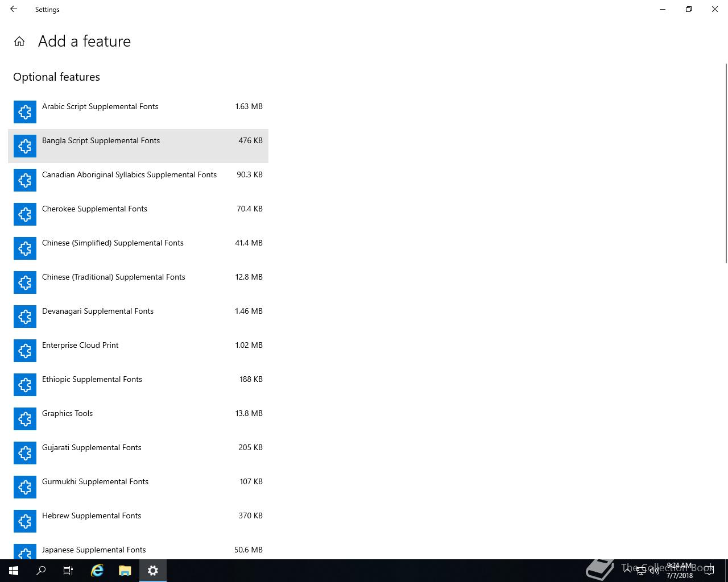Open Settings home via the house icon
The width and height of the screenshot is (728, 582).
coord(19,41)
